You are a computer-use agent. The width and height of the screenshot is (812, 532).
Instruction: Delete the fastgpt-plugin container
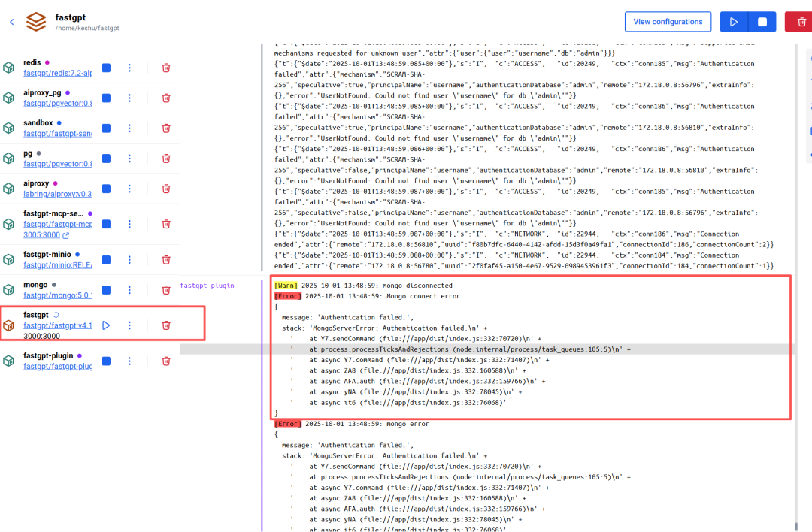click(166, 361)
